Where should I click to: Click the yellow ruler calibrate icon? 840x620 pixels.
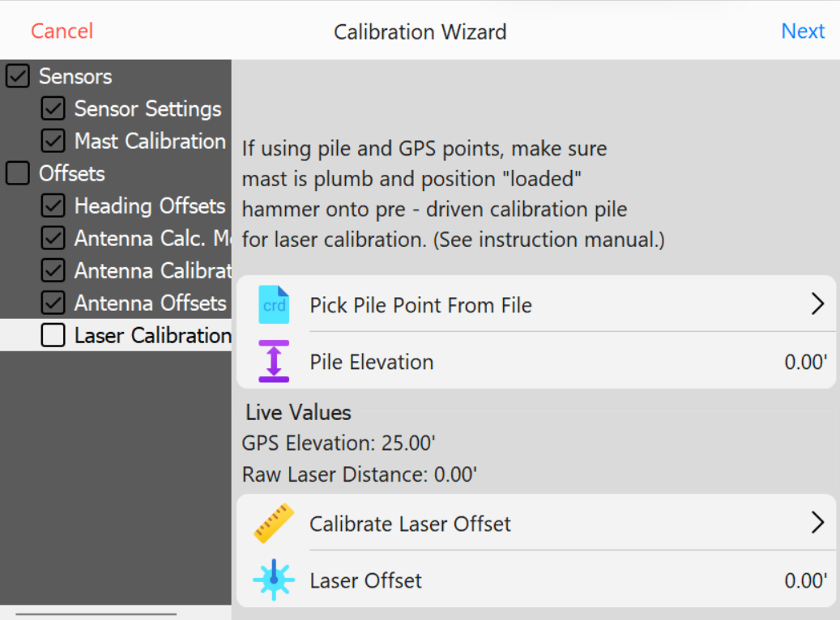point(274,523)
